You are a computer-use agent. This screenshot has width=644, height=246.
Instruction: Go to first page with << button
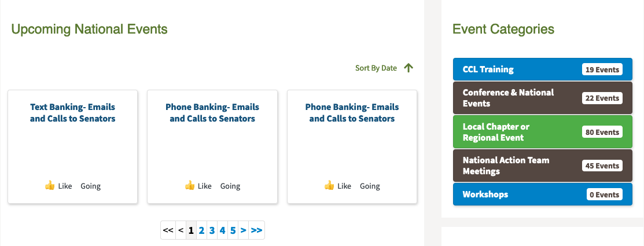(x=168, y=230)
